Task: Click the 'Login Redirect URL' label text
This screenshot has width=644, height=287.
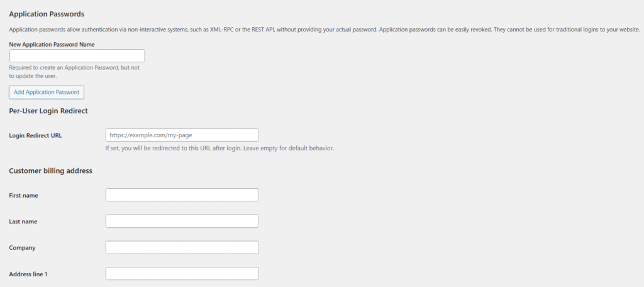Action: (x=35, y=135)
